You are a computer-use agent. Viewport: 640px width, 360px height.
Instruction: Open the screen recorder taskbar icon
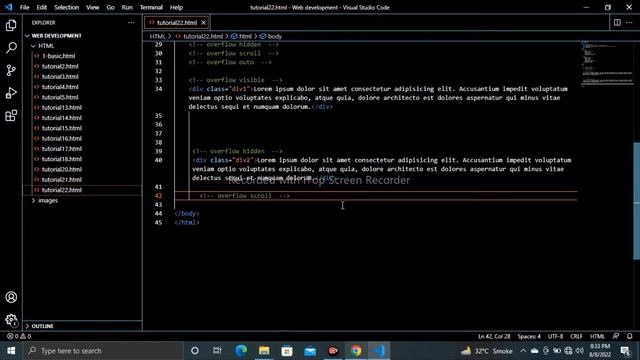pyautogui.click(x=333, y=351)
